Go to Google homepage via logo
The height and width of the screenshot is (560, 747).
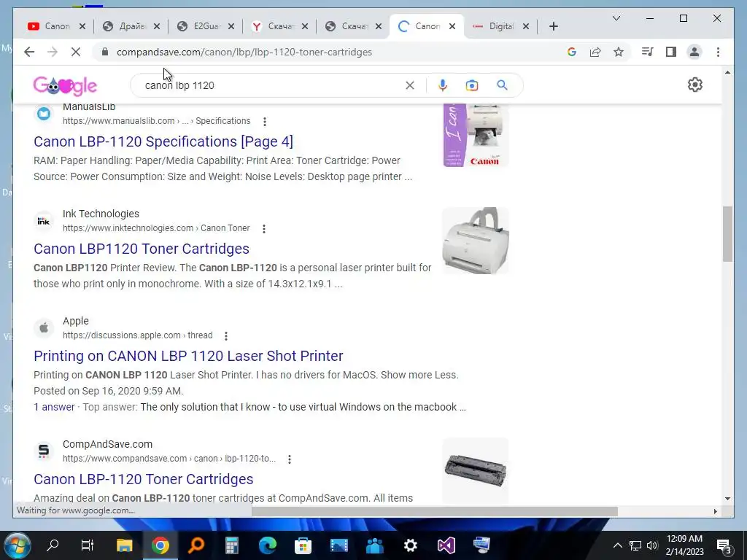pos(65,86)
